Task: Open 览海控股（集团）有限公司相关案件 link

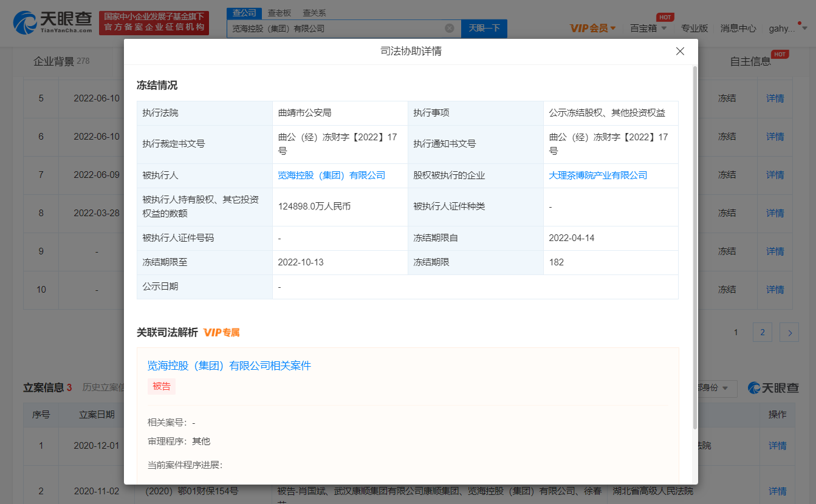Action: 229,366
